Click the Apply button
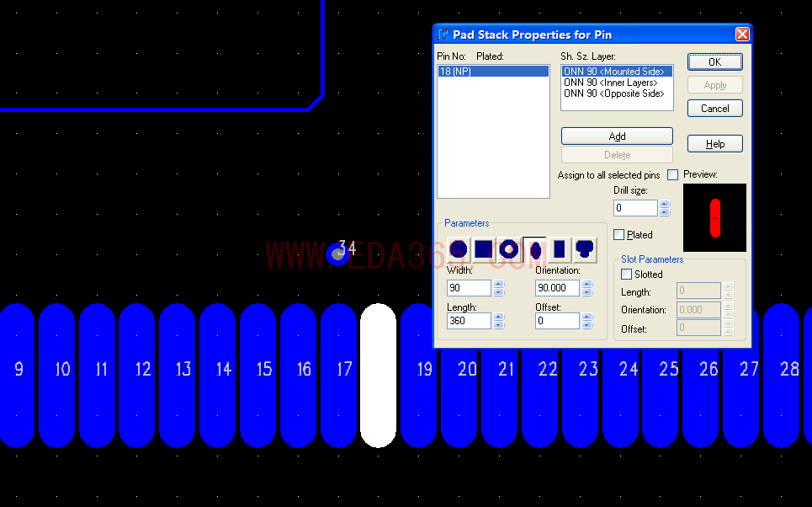The height and width of the screenshot is (507, 812). [x=714, y=85]
